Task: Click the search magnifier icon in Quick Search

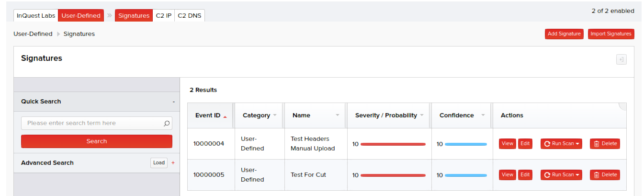Action: point(167,123)
